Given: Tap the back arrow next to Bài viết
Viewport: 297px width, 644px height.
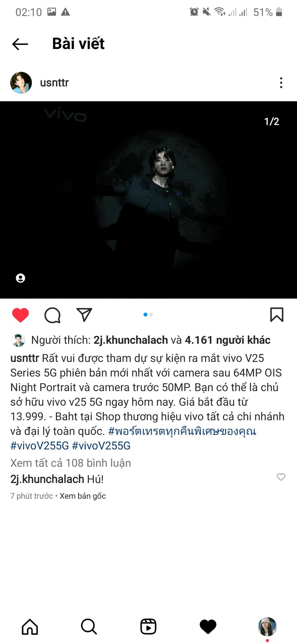Looking at the screenshot, I should point(20,44).
